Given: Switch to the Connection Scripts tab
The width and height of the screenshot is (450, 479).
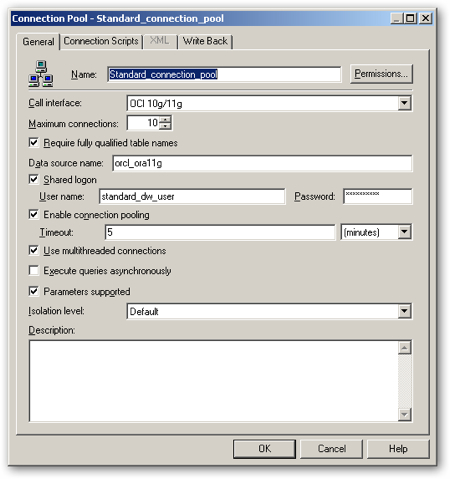Looking at the screenshot, I should coord(101,41).
